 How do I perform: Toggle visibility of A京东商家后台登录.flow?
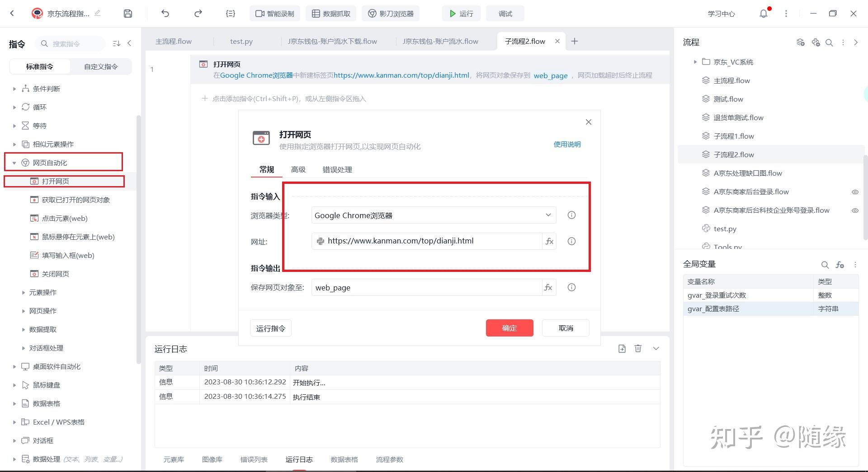tap(855, 192)
